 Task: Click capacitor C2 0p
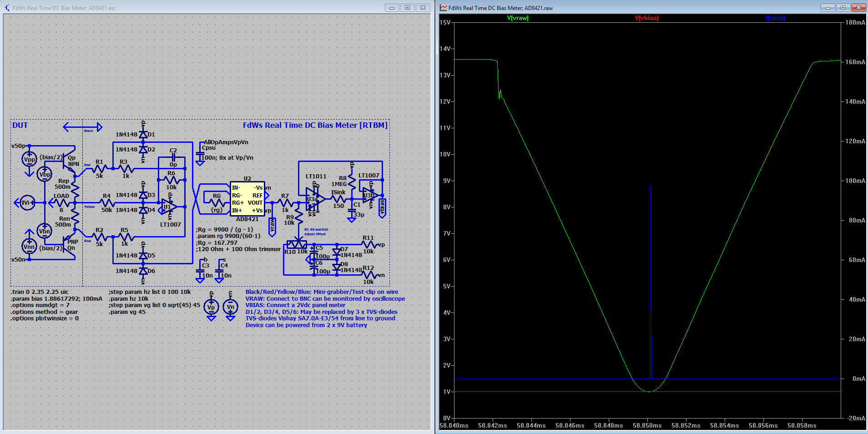pos(173,157)
